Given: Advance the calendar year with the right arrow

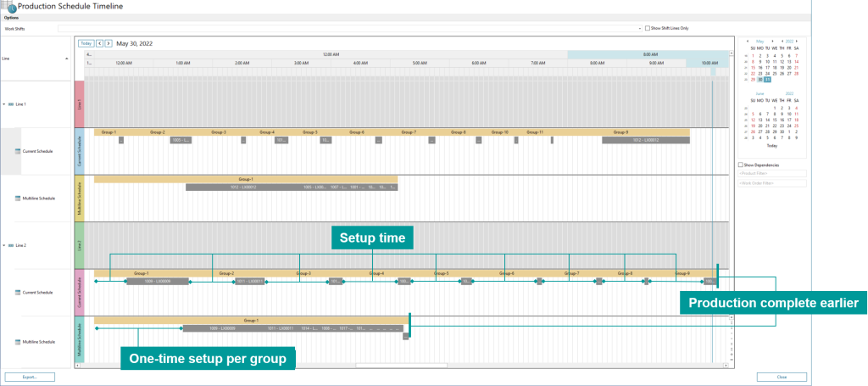Looking at the screenshot, I should pos(796,42).
